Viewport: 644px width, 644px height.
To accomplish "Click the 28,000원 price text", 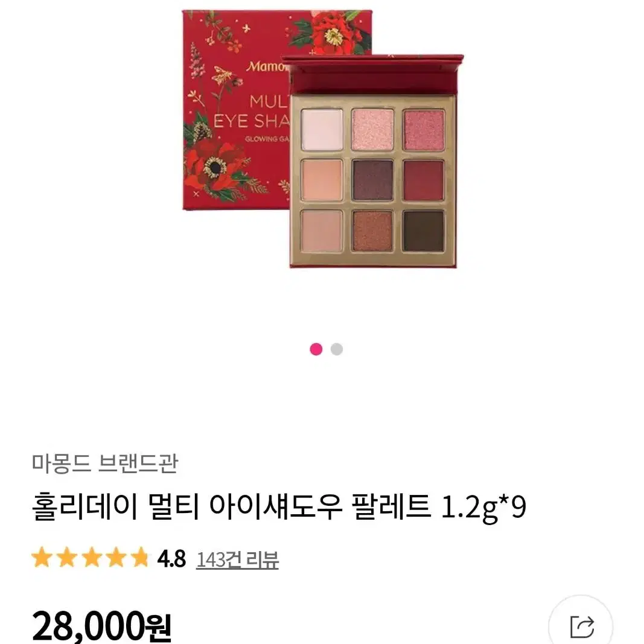I will pos(101,626).
